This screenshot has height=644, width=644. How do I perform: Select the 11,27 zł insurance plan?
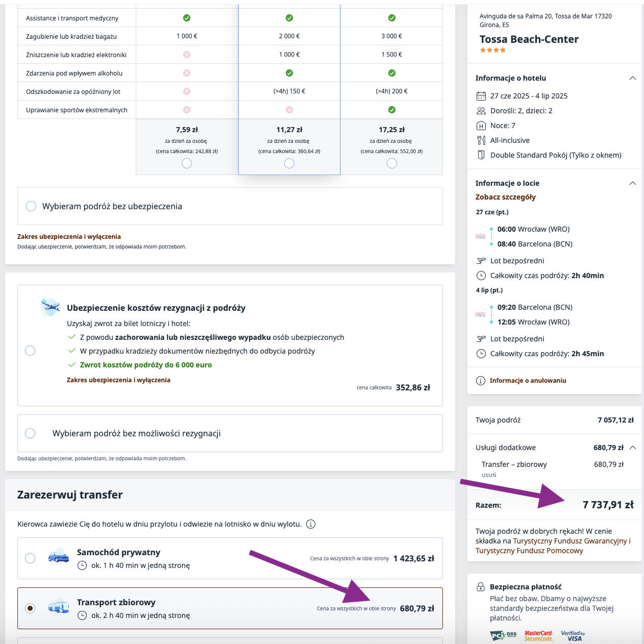[x=289, y=163]
